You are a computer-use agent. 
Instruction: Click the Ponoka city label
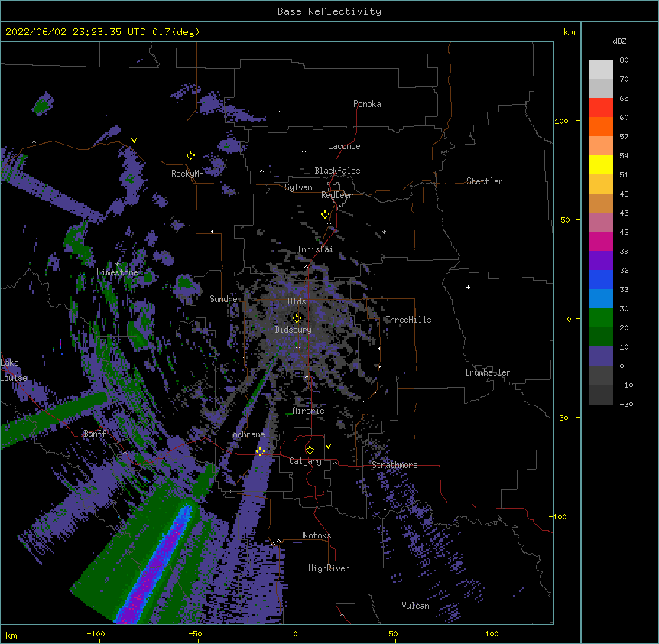[367, 104]
